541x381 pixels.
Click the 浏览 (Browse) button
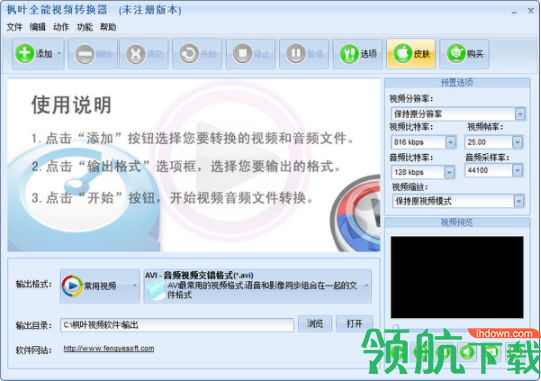[315, 324]
